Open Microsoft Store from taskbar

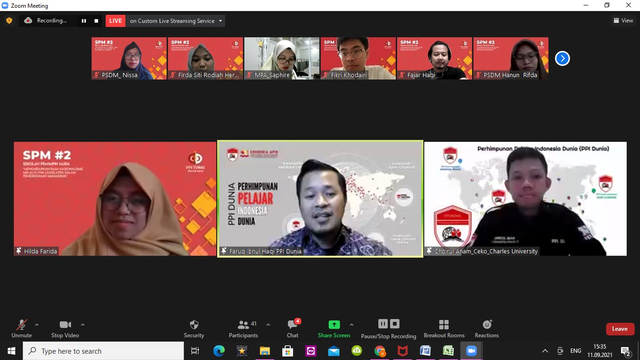(288, 351)
